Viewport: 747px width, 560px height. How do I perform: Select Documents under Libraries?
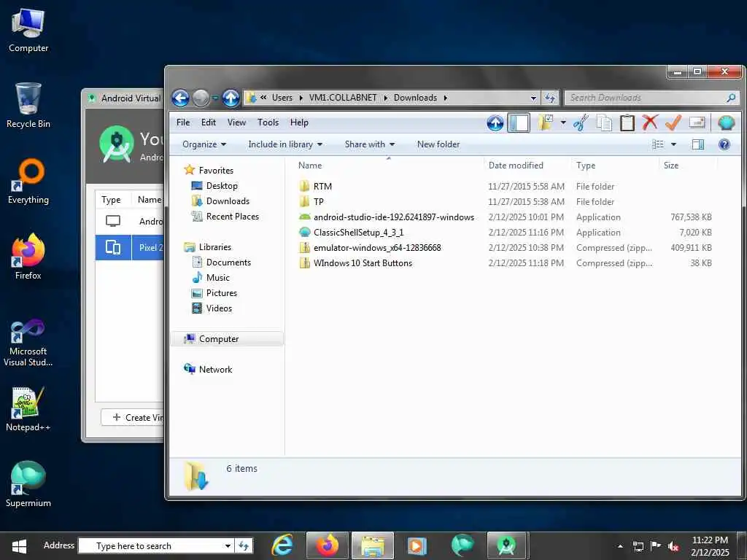point(228,262)
